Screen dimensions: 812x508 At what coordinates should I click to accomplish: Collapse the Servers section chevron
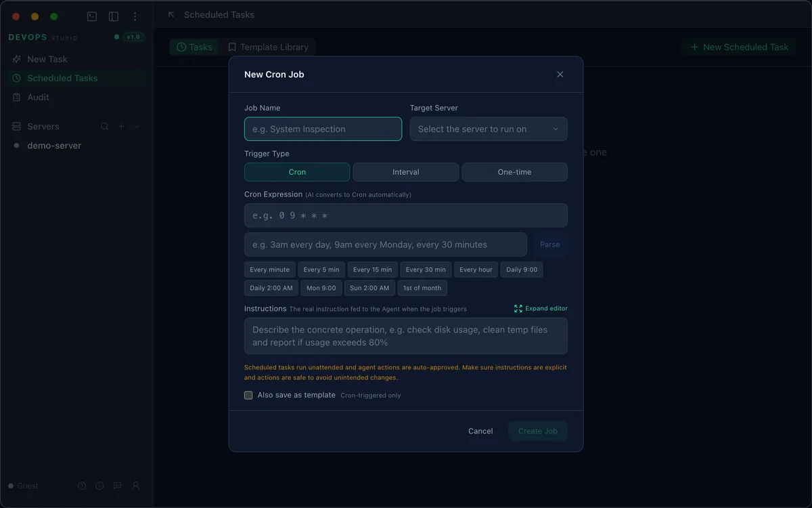coord(137,127)
